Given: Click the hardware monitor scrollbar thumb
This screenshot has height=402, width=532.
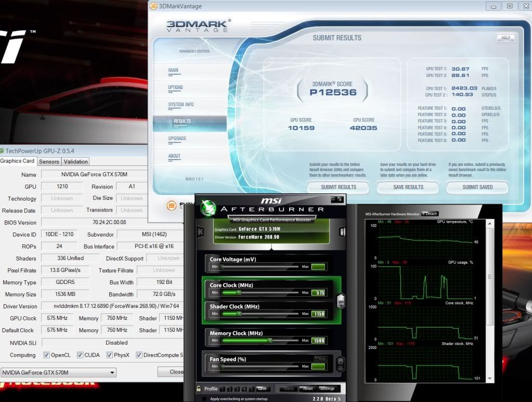Looking at the screenshot, I should tap(489, 277).
